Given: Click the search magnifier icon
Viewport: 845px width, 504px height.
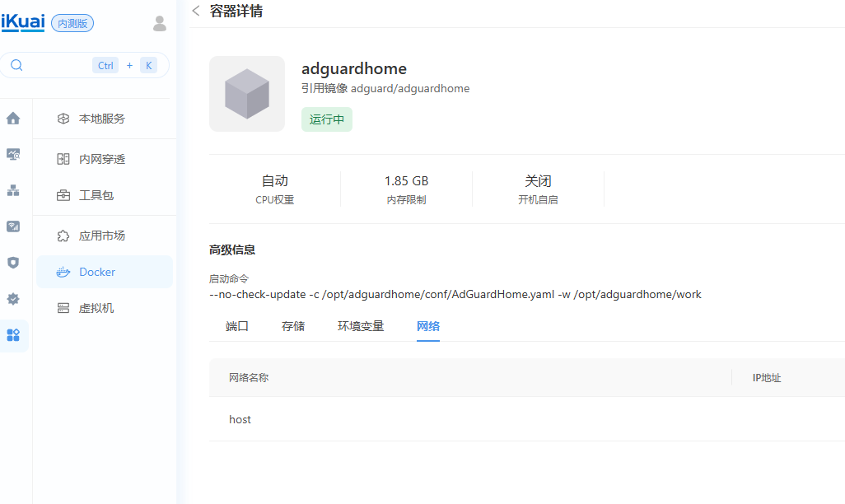Looking at the screenshot, I should coord(16,65).
